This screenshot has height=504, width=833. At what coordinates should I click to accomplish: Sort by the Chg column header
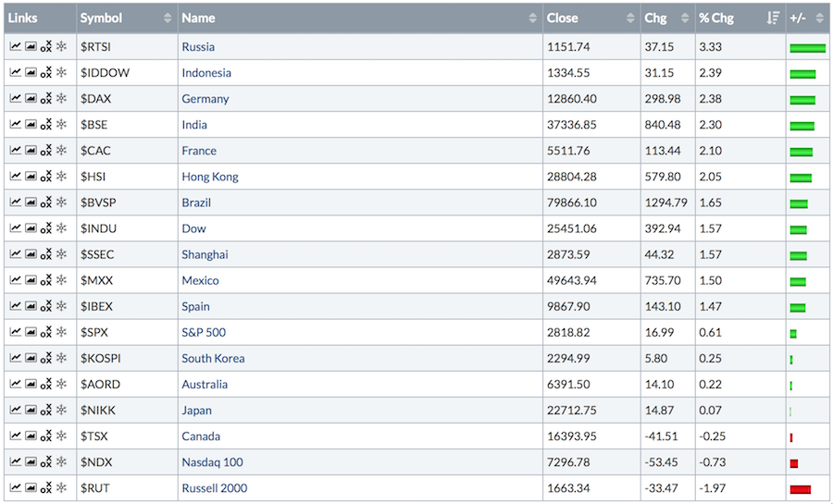[x=666, y=18]
